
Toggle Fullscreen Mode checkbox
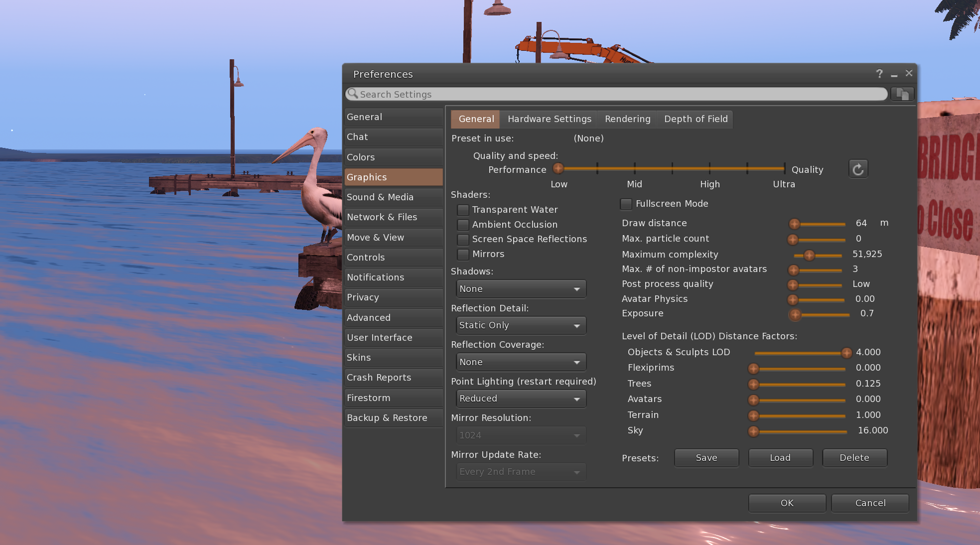coord(626,204)
